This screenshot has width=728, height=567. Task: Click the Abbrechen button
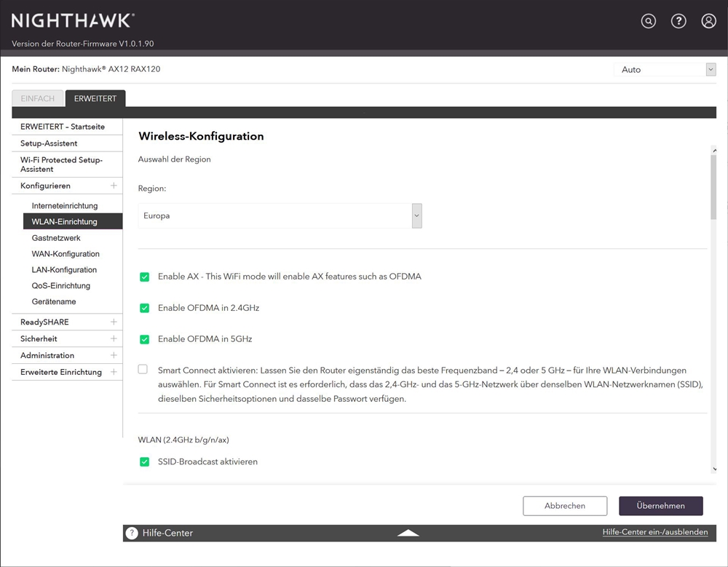(564, 506)
